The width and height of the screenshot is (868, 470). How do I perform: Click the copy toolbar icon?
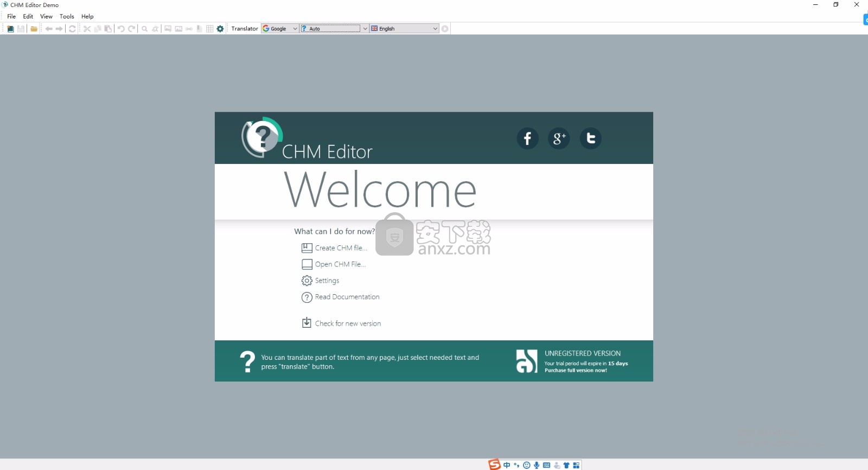coord(98,29)
